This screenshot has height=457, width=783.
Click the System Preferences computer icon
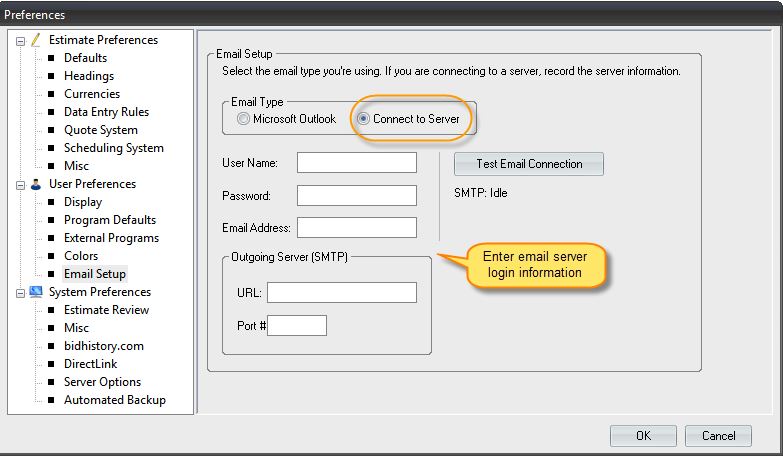tap(36, 292)
